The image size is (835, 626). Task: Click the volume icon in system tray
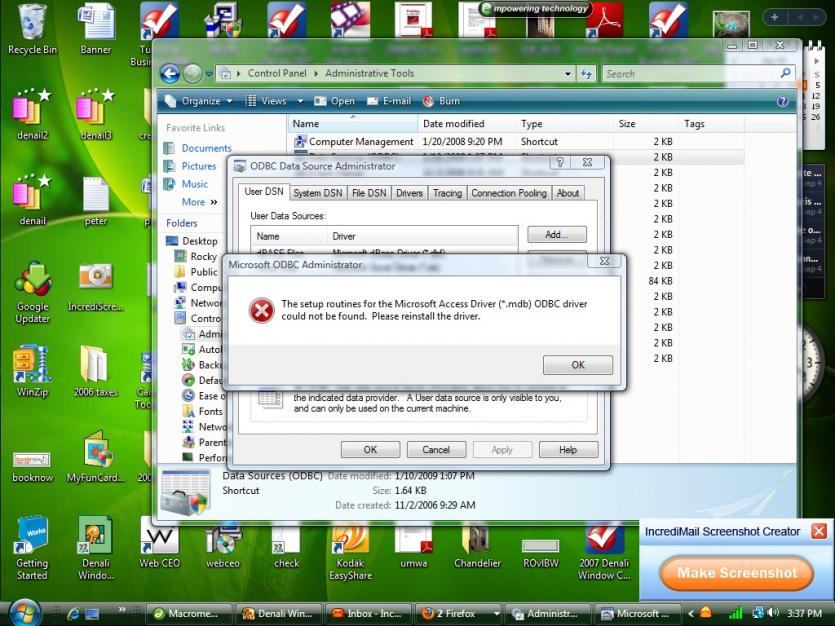774,613
